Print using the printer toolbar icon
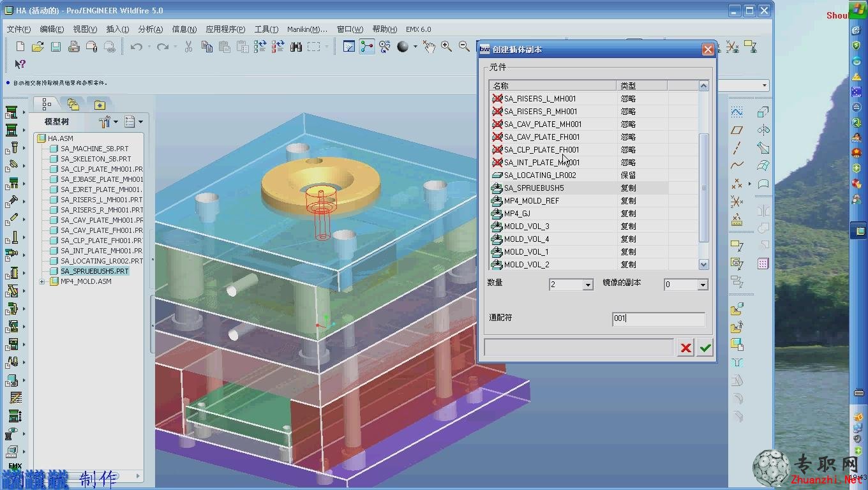Viewport: 868px width, 490px height. pyautogui.click(x=73, y=47)
